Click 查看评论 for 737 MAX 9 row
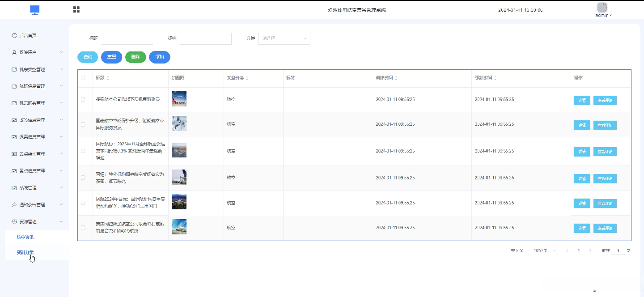 605,229
